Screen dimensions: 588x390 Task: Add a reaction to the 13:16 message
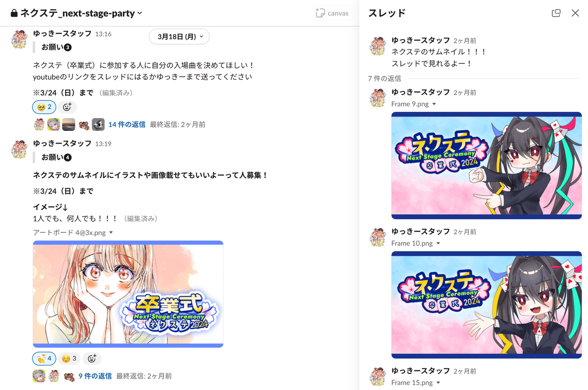coord(67,107)
